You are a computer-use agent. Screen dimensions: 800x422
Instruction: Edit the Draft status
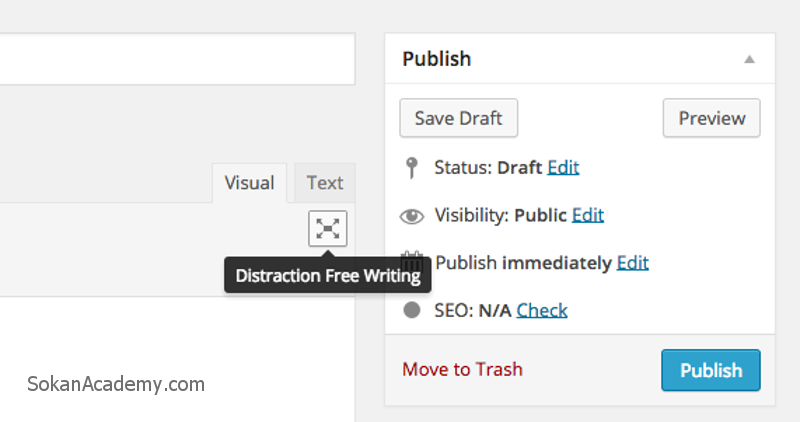coord(563,167)
